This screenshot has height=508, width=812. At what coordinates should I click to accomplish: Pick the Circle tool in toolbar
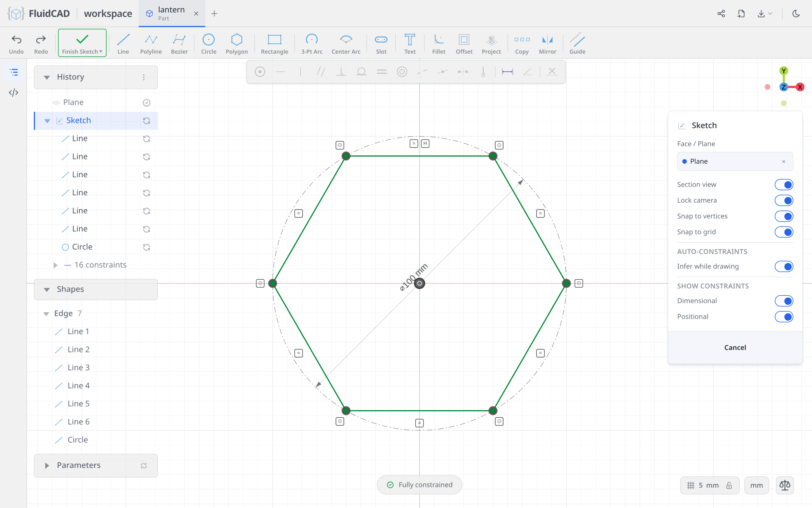point(208,44)
